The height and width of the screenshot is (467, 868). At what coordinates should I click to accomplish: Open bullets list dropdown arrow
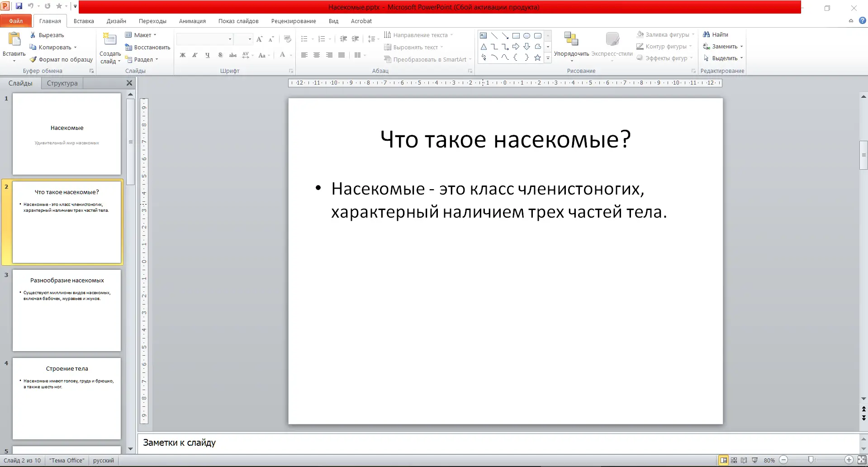313,39
